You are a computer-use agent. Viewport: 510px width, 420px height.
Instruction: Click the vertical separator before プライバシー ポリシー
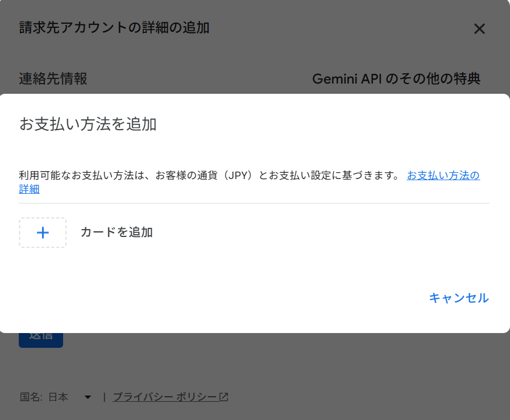[x=104, y=397]
